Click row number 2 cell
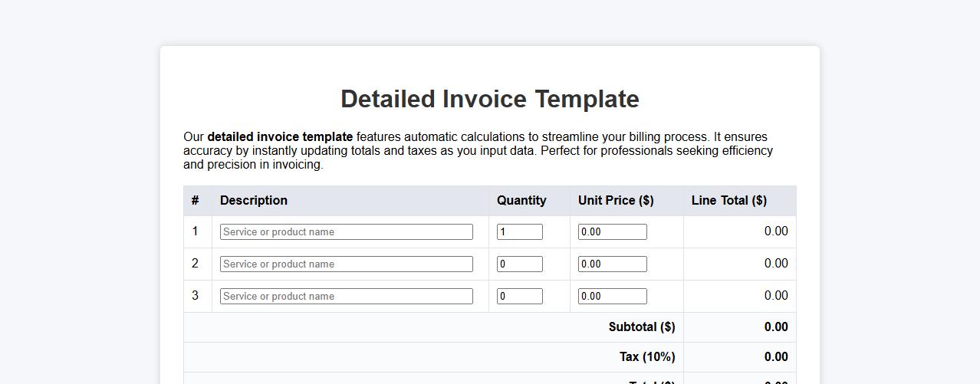Image resolution: width=980 pixels, height=384 pixels. tap(198, 264)
